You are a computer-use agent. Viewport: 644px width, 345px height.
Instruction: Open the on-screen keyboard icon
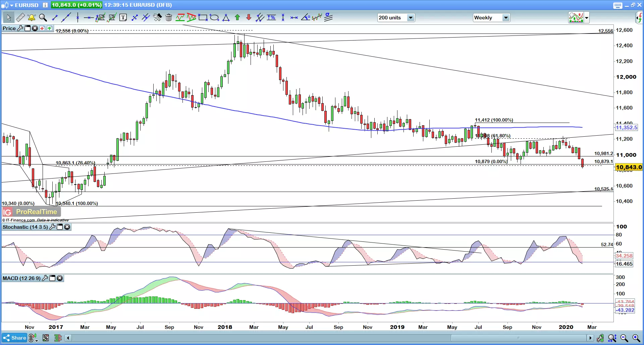618,5
